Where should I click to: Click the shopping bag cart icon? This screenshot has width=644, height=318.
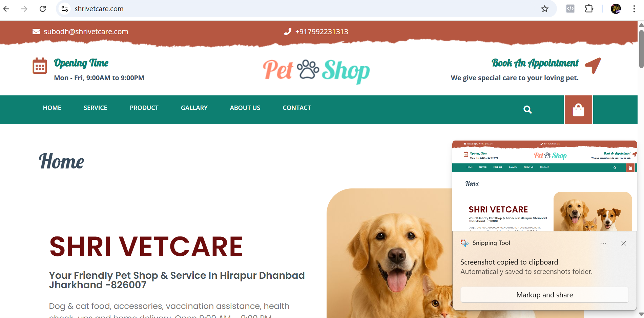[x=578, y=110]
